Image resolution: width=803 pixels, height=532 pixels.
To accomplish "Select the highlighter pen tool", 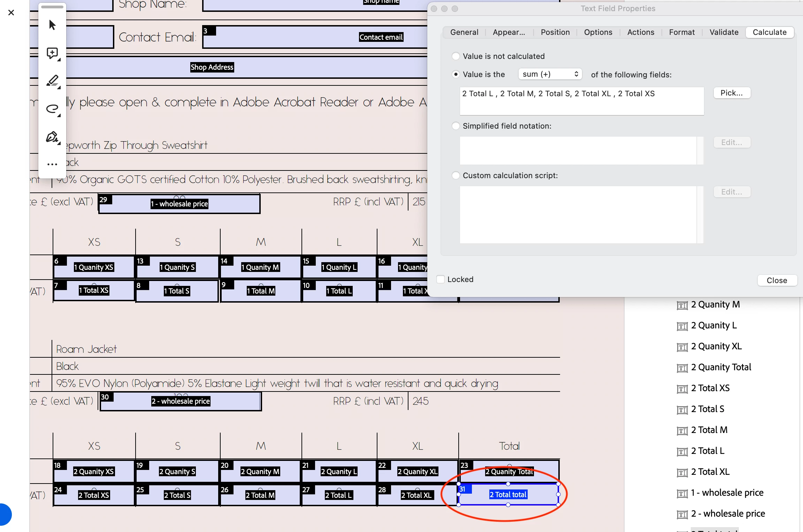I will [52, 81].
